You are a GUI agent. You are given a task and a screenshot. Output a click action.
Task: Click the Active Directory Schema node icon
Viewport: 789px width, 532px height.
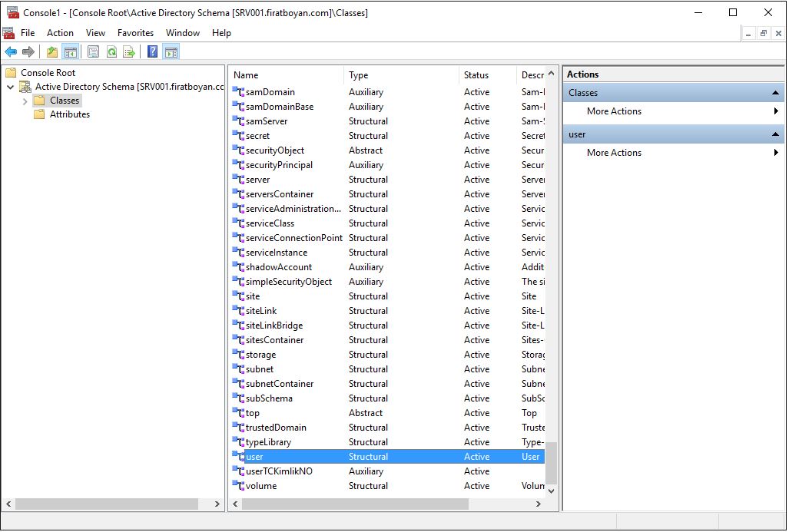pyautogui.click(x=25, y=87)
